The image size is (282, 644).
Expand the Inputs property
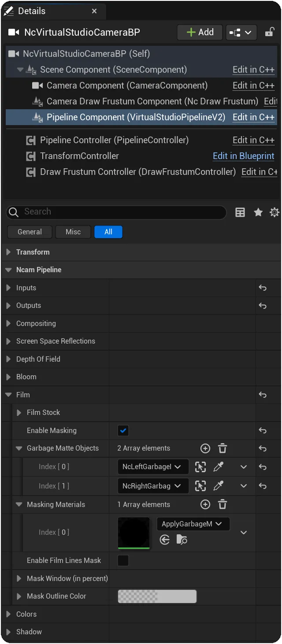click(x=8, y=288)
